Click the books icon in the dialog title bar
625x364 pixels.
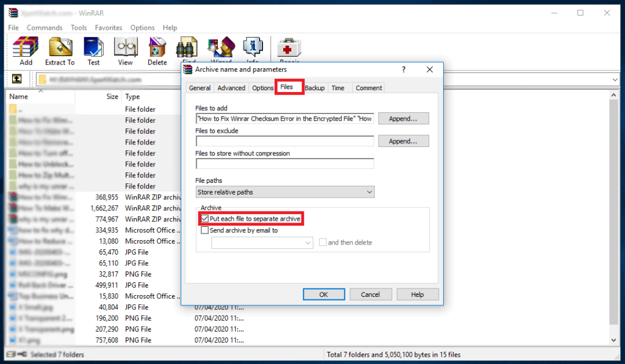tap(188, 70)
